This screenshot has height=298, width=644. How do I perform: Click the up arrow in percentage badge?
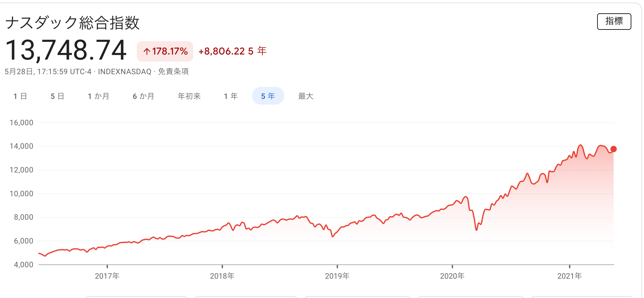click(147, 51)
